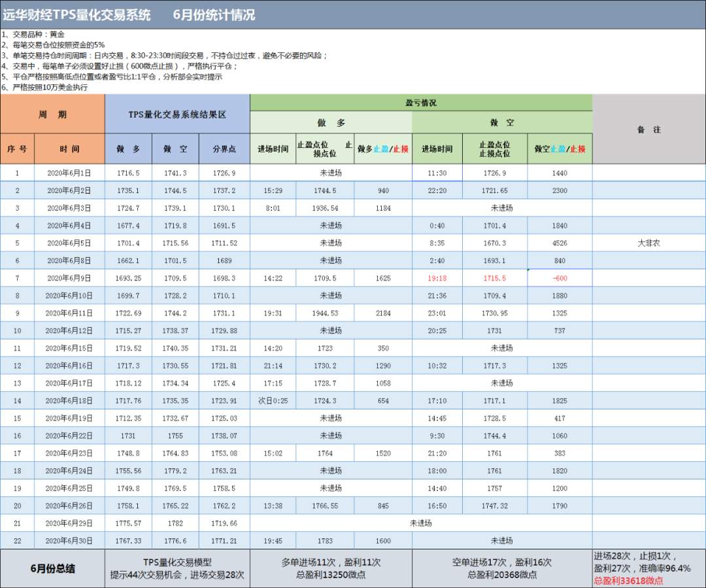Select the 9:30 entry time in row 16

click(x=437, y=436)
